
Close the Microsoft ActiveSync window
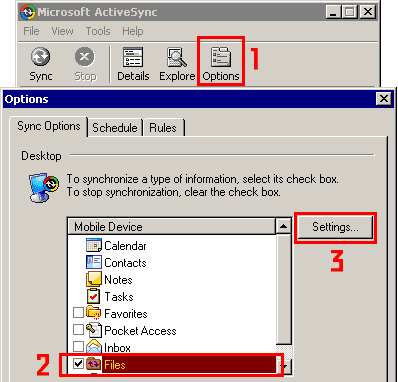pyautogui.click(x=368, y=12)
